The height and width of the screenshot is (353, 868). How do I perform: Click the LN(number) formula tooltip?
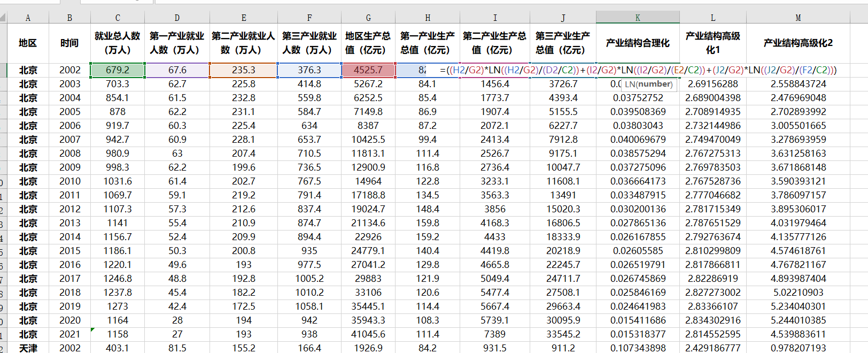click(x=649, y=85)
